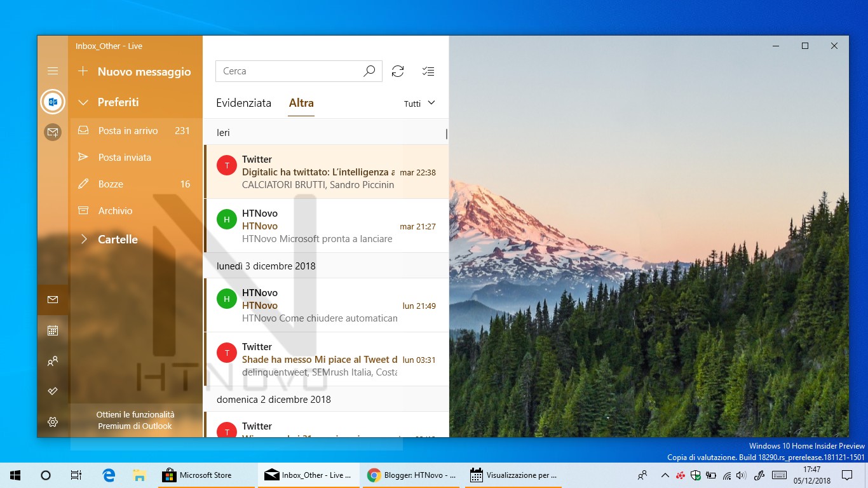The width and height of the screenshot is (868, 488).
Task: Open Task View in taskbar
Action: [x=76, y=475]
